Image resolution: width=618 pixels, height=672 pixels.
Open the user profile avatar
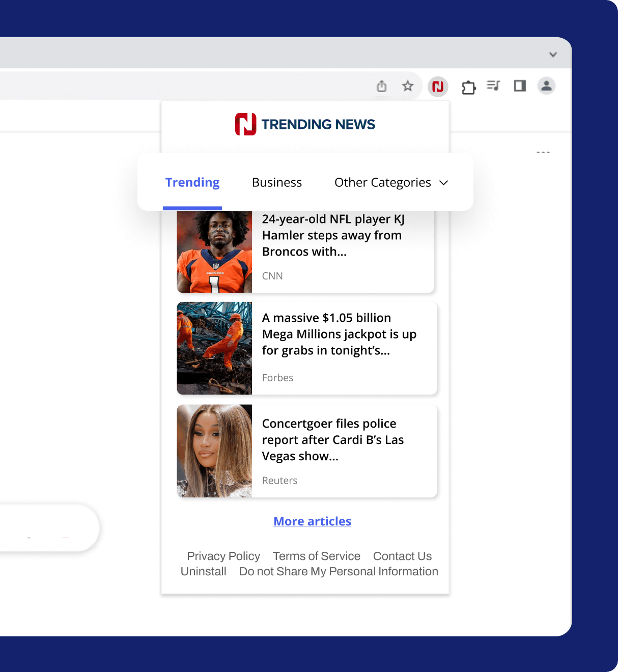(x=546, y=86)
